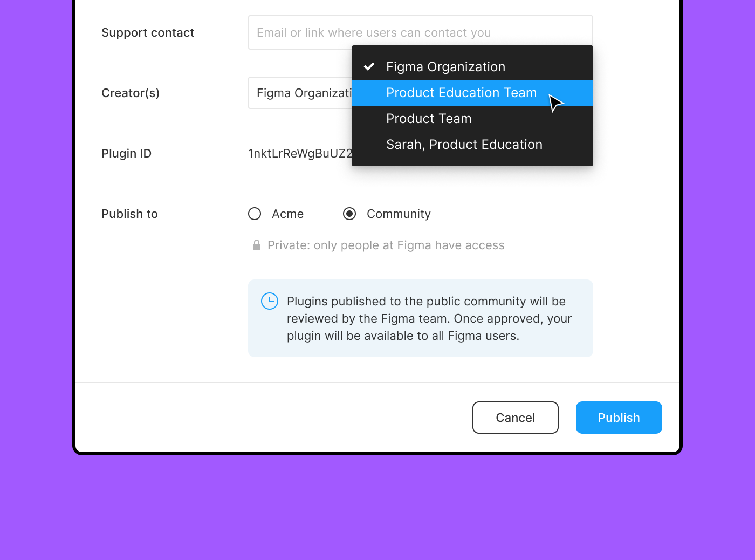
Task: Select the Acme radio button
Action: coord(255,214)
